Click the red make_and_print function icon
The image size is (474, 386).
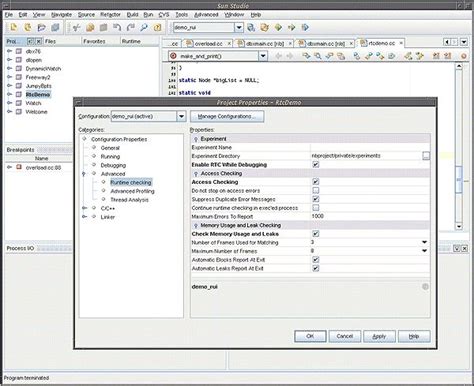click(x=173, y=56)
